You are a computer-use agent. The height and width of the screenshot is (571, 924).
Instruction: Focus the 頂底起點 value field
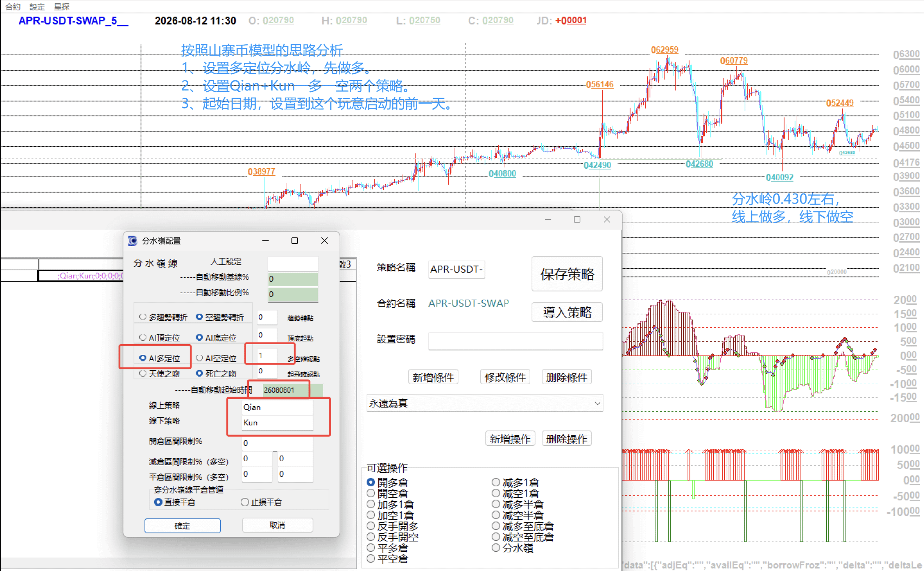(267, 335)
